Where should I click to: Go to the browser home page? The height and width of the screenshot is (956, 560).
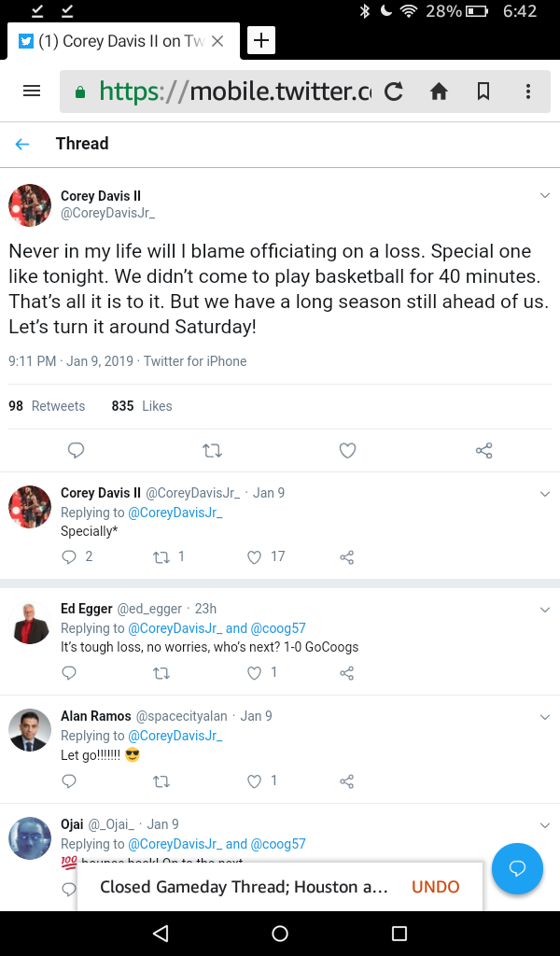pyautogui.click(x=439, y=91)
